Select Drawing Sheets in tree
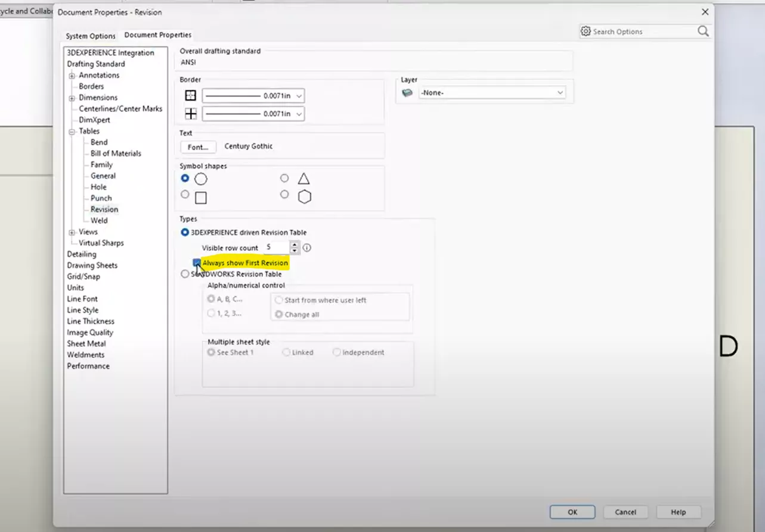Image resolution: width=765 pixels, height=532 pixels. pos(92,265)
